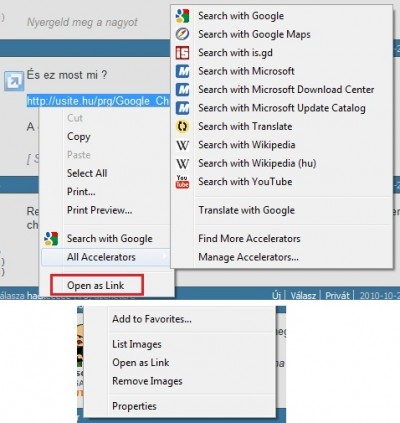Open Find More Accelerators
The width and height of the screenshot is (400, 423).
coord(249,239)
